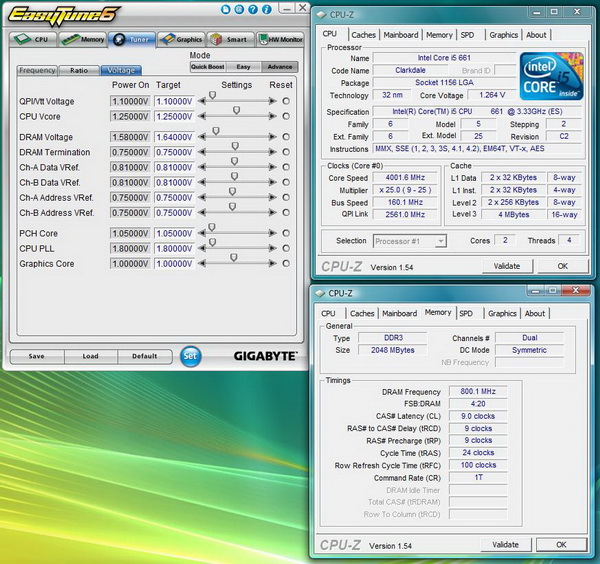The height and width of the screenshot is (564, 600).
Task: Click the Save profile button
Action: pyautogui.click(x=37, y=356)
